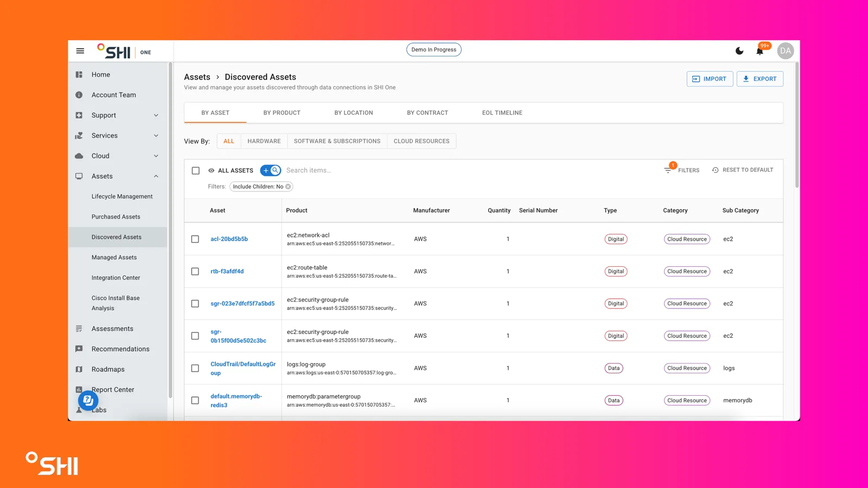
Task: Open the help chat bubble widget
Action: coord(88,401)
